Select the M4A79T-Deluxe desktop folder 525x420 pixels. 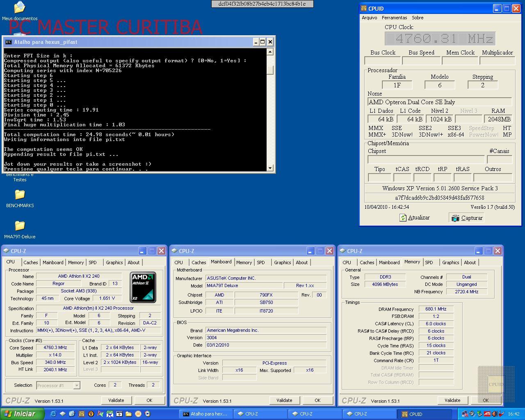tap(20, 229)
